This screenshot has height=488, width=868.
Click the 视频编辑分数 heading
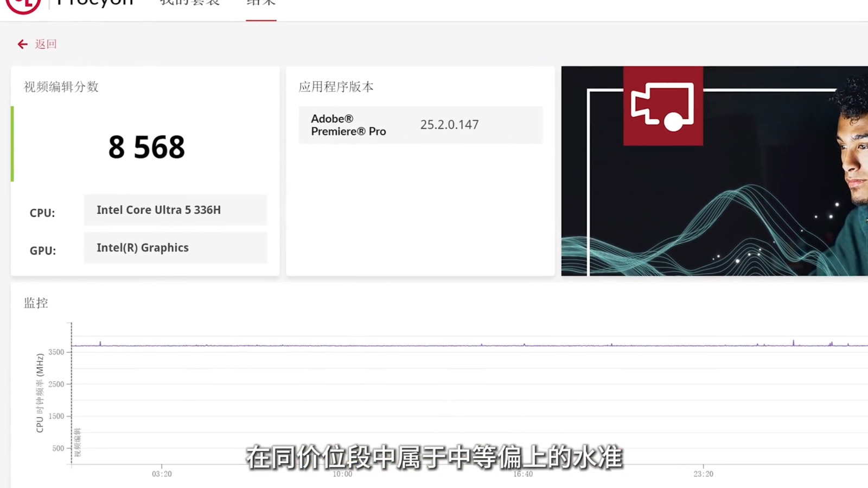pos(61,87)
